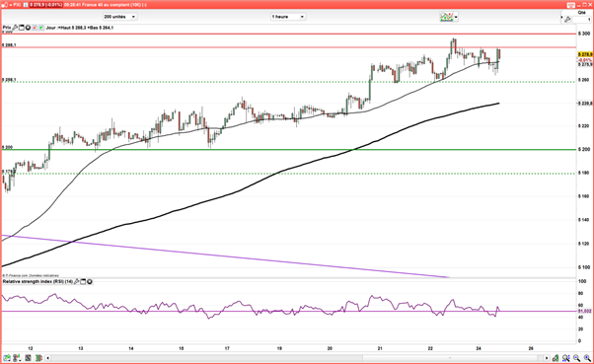Click the zoom out magnifier at bottom right

pos(576,358)
